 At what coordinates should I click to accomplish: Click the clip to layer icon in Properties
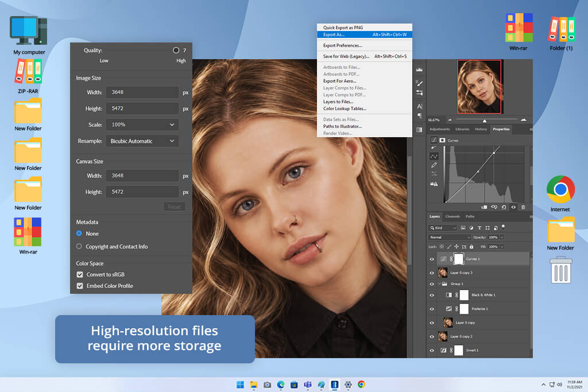(x=484, y=207)
